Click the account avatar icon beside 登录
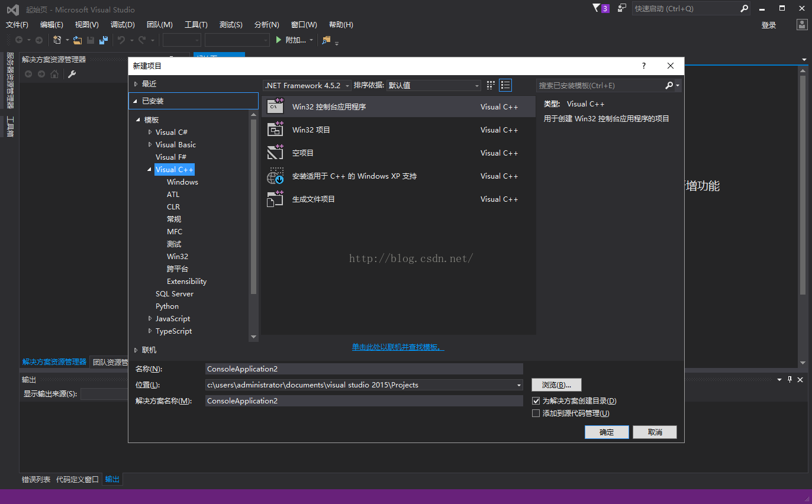812x504 pixels. coord(802,25)
